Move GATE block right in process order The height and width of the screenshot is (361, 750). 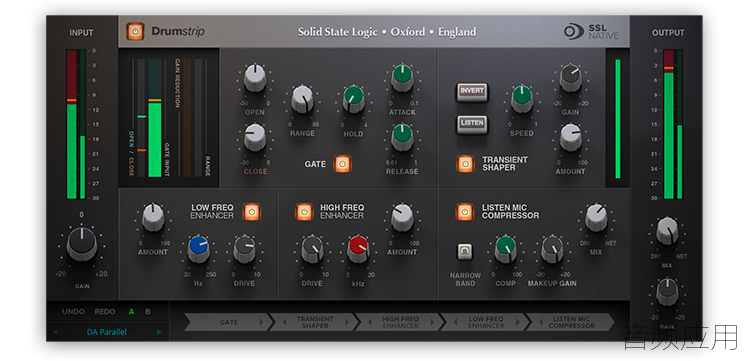[x=261, y=322]
